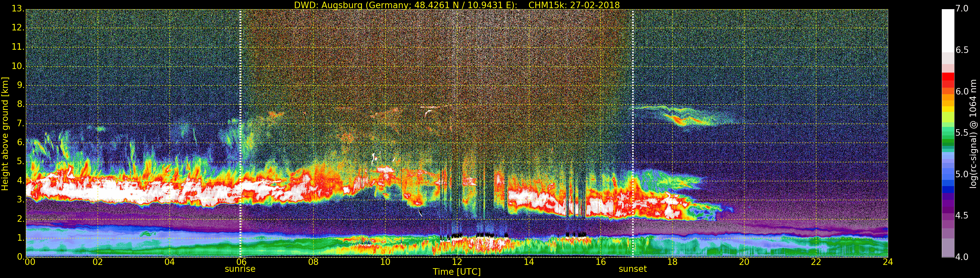Click the x-axis tick label '10'

[x=385, y=262]
